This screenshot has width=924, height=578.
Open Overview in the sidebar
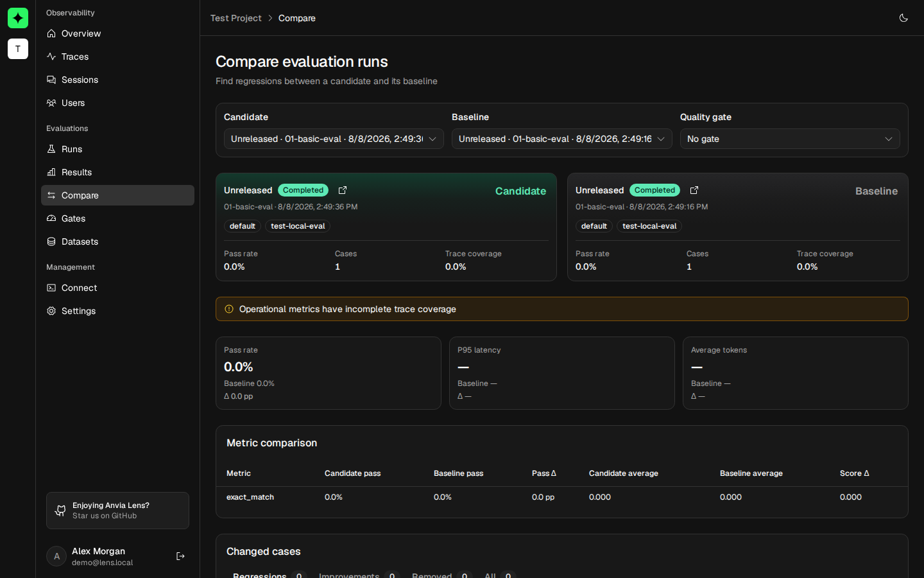coord(117,33)
